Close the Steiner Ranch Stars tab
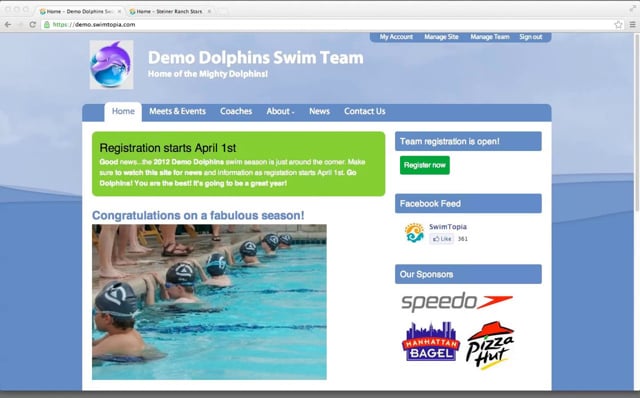The height and width of the screenshot is (398, 640). (209, 11)
